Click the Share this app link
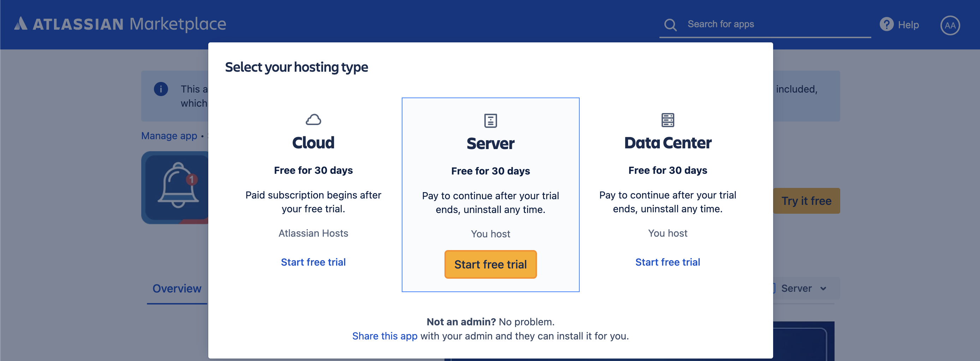 pyautogui.click(x=385, y=336)
